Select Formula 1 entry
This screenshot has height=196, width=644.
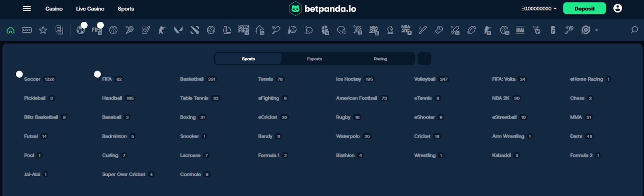pyautogui.click(x=273, y=155)
